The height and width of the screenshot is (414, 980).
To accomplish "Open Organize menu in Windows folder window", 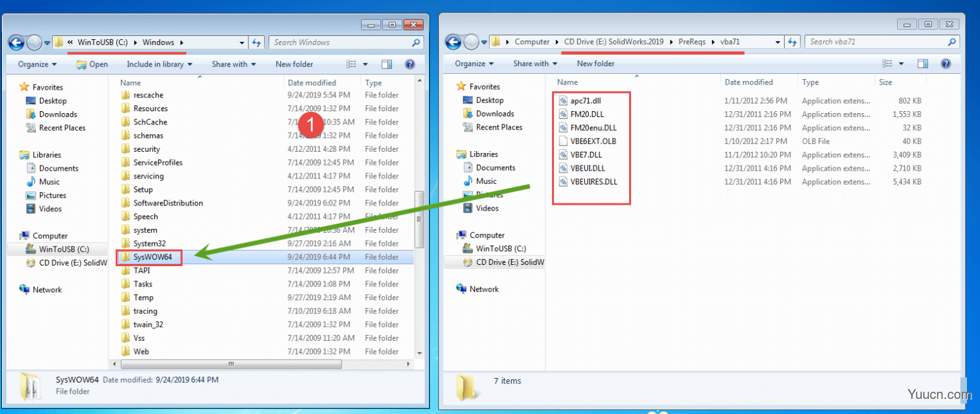I will click(x=37, y=64).
